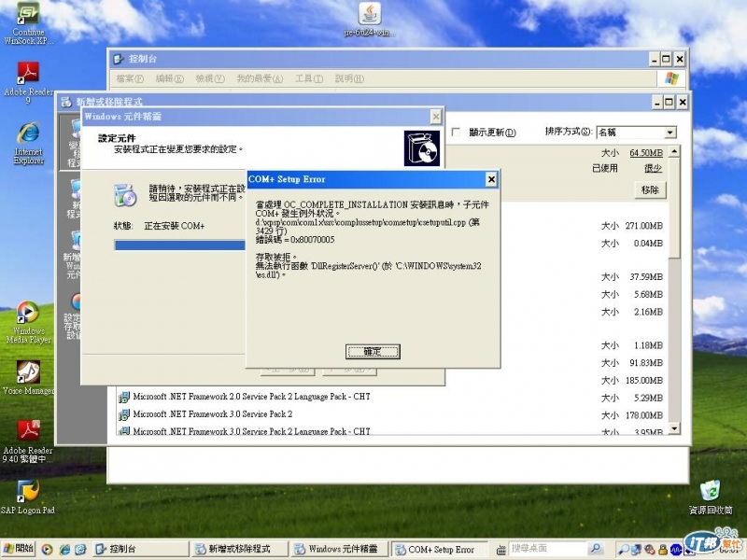Image resolution: width=747 pixels, height=560 pixels.
Task: Click the Windows 元件精靈 progress bar
Action: [x=180, y=245]
